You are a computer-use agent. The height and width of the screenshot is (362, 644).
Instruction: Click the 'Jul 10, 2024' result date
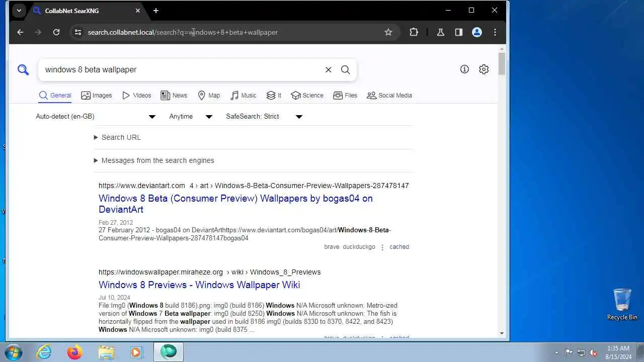(114, 298)
